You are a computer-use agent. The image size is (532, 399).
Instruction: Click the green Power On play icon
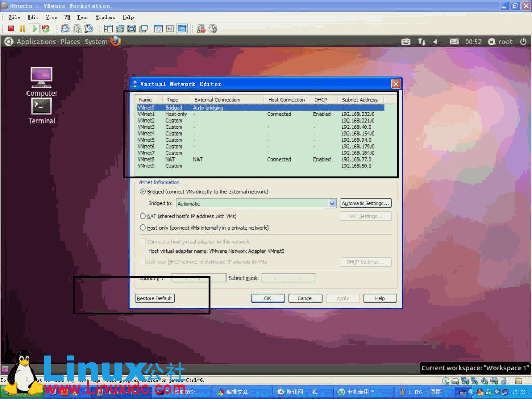click(x=34, y=29)
